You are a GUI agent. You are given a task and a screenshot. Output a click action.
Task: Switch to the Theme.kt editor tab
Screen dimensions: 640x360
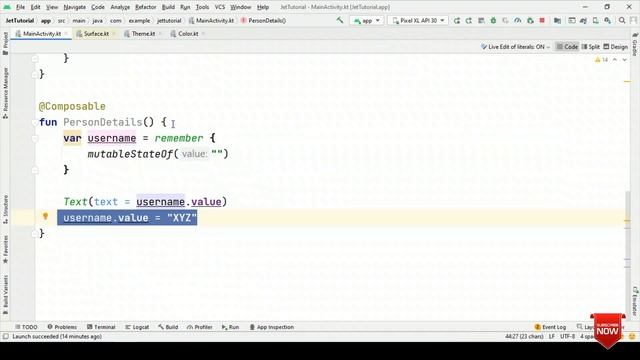pyautogui.click(x=140, y=34)
